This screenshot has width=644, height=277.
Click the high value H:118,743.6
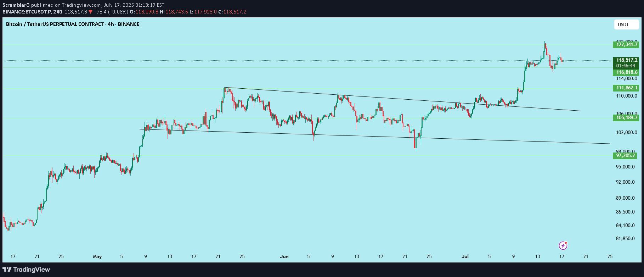174,12
